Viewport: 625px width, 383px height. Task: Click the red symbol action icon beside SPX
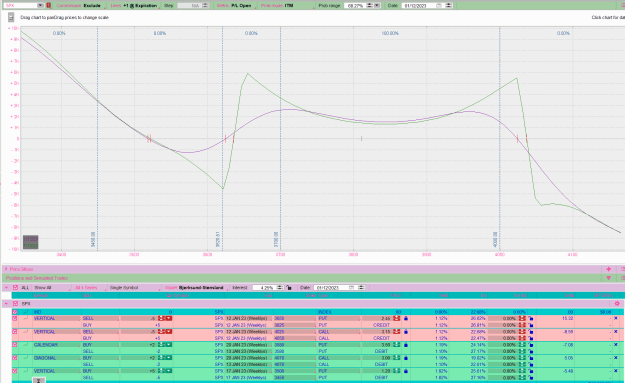point(49,6)
